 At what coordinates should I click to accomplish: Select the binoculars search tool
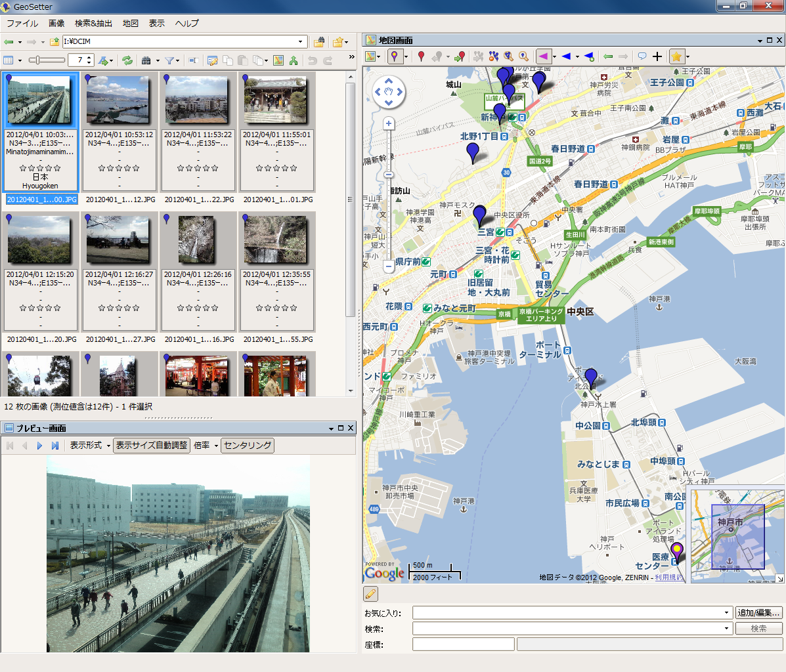(x=146, y=59)
